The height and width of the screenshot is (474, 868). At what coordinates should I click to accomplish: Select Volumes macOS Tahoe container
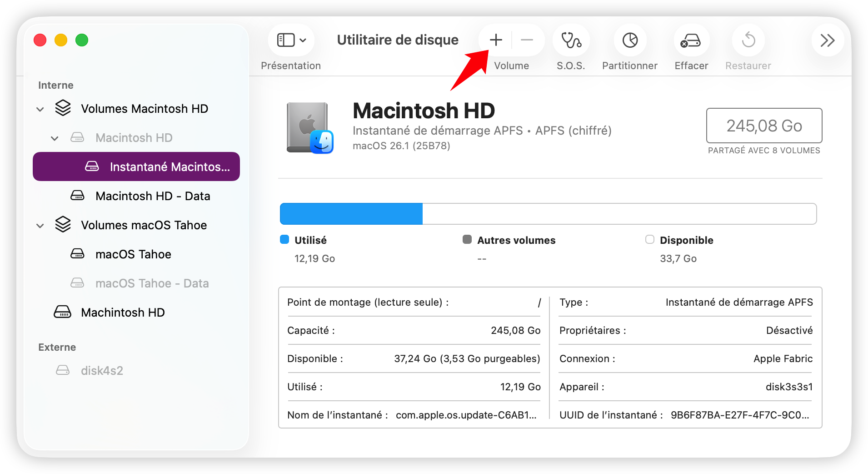tap(136, 225)
